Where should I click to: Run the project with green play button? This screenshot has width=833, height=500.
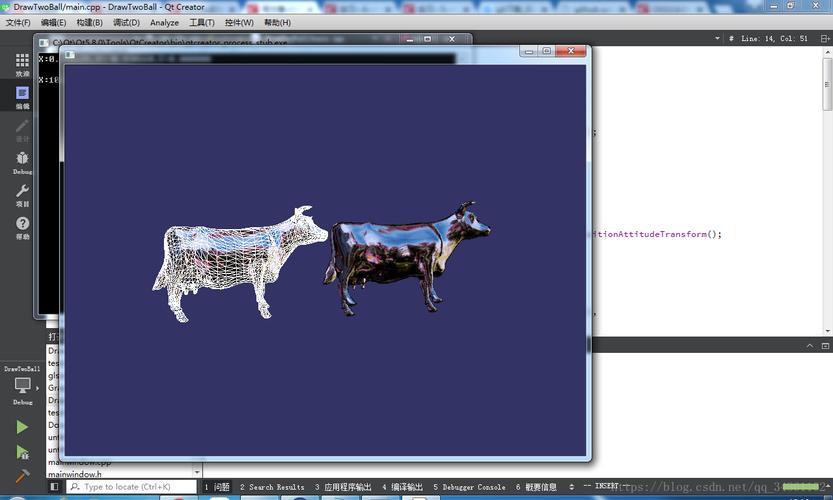pos(22,427)
